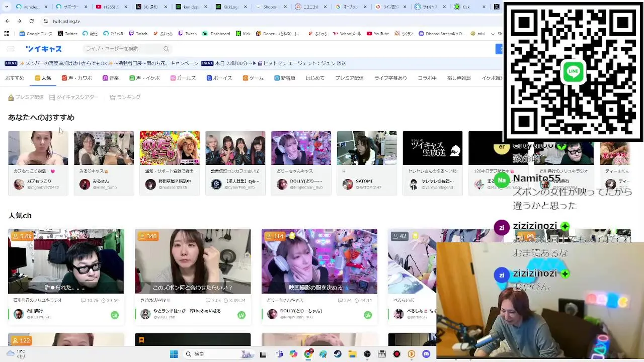Screen dimensions: 644x362
Task: Select the ボーイズ category tab
Action: 219,78
